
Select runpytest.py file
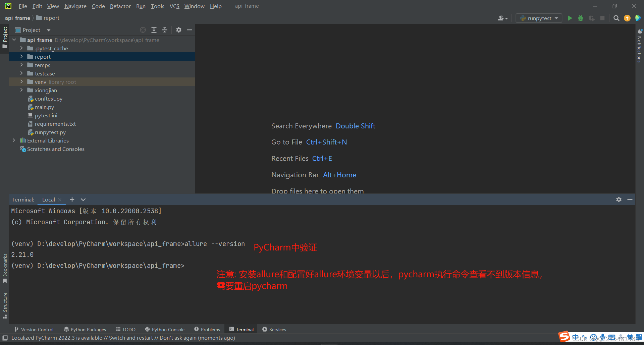tap(50, 132)
